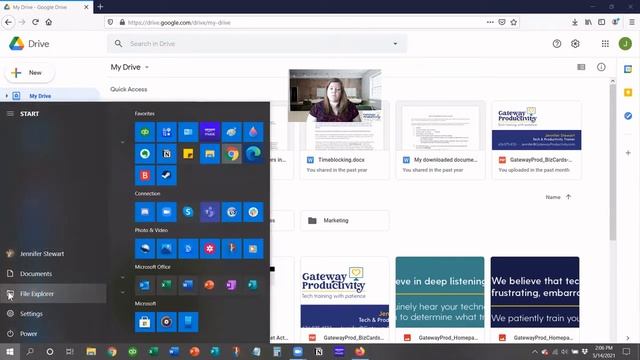Open Task View on taskbar
This screenshot has width=640, height=360.
click(70, 351)
